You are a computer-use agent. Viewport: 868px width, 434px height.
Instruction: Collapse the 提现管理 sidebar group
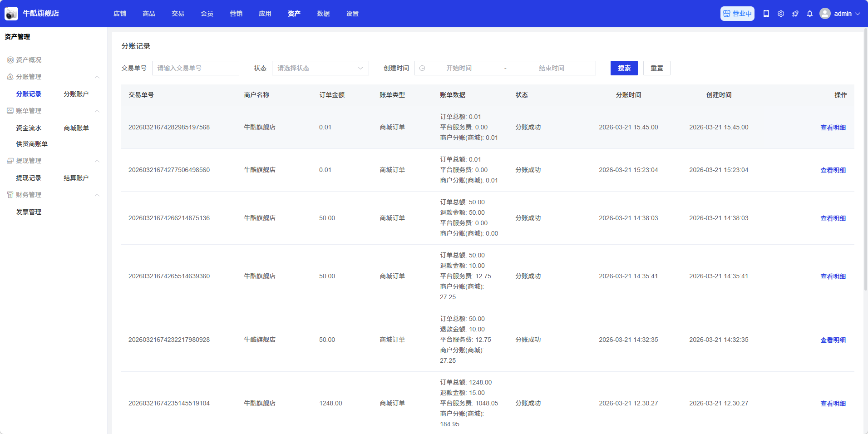pyautogui.click(x=97, y=161)
